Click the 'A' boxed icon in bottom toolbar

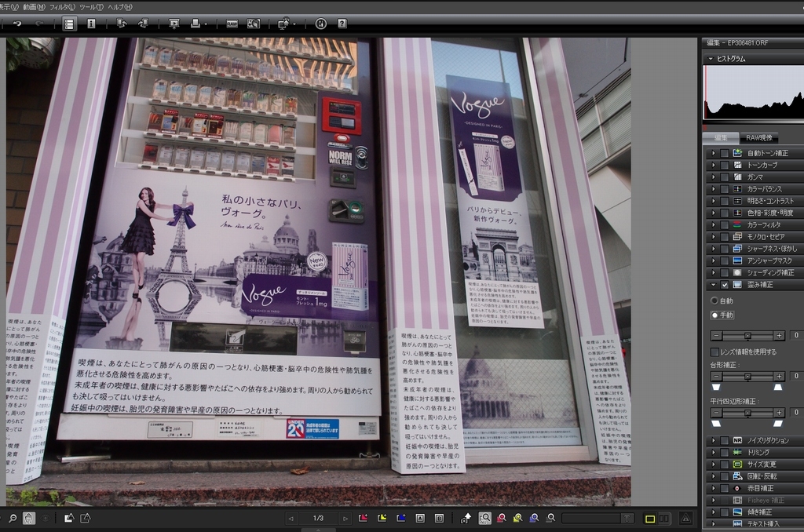420,519
